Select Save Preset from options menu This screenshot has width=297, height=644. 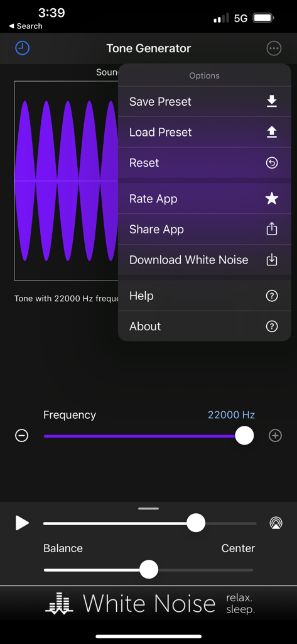204,101
